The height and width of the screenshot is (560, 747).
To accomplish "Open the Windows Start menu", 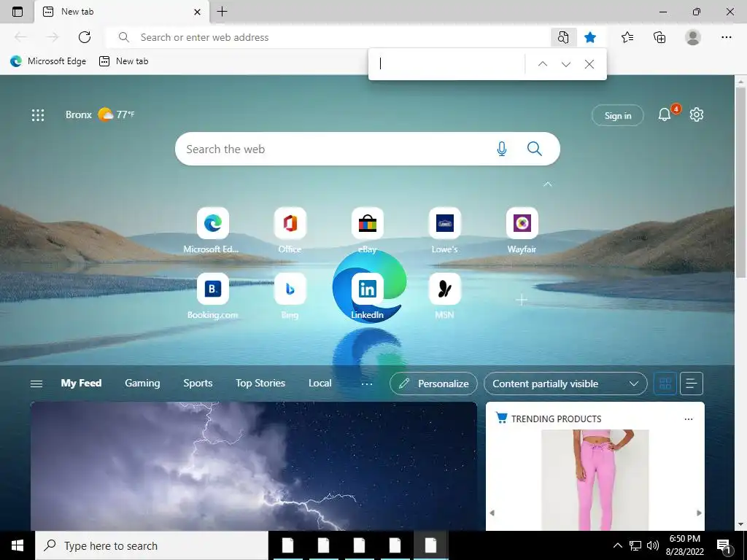I will tap(18, 545).
